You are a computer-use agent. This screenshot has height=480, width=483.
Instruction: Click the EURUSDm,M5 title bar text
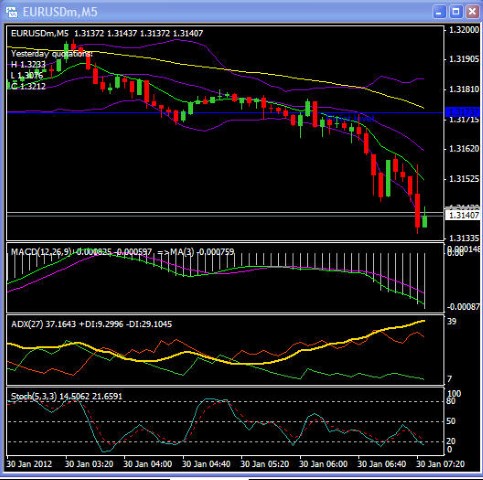point(60,12)
